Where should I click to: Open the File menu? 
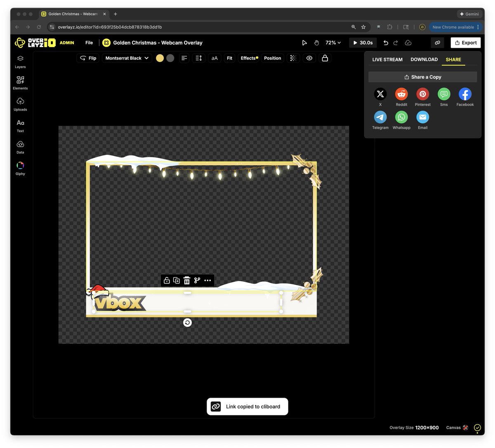tap(89, 43)
